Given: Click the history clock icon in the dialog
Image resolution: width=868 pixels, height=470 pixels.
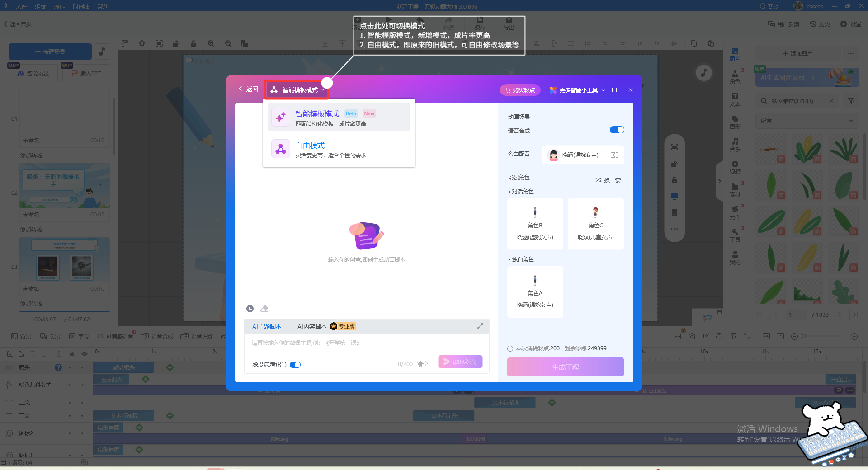Looking at the screenshot, I should click(250, 309).
